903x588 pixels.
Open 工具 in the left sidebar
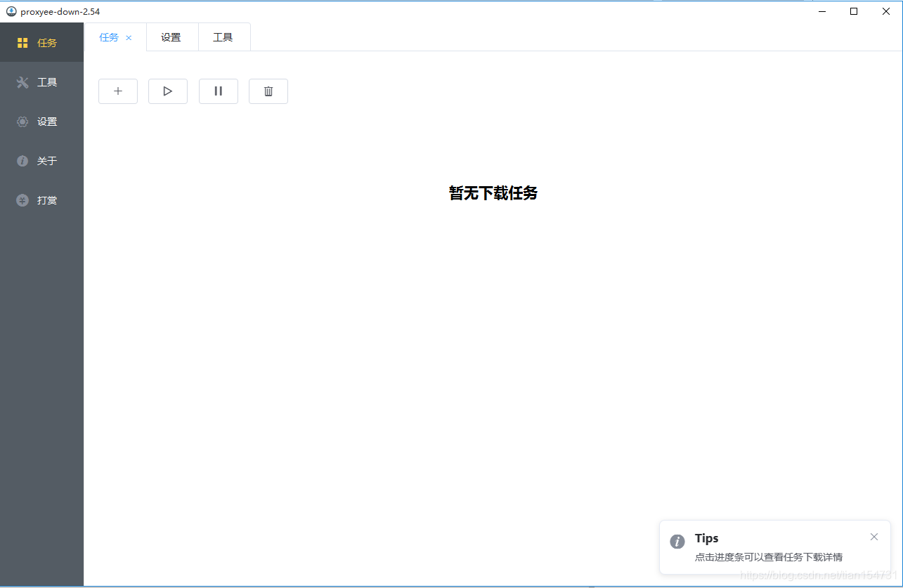(41, 82)
